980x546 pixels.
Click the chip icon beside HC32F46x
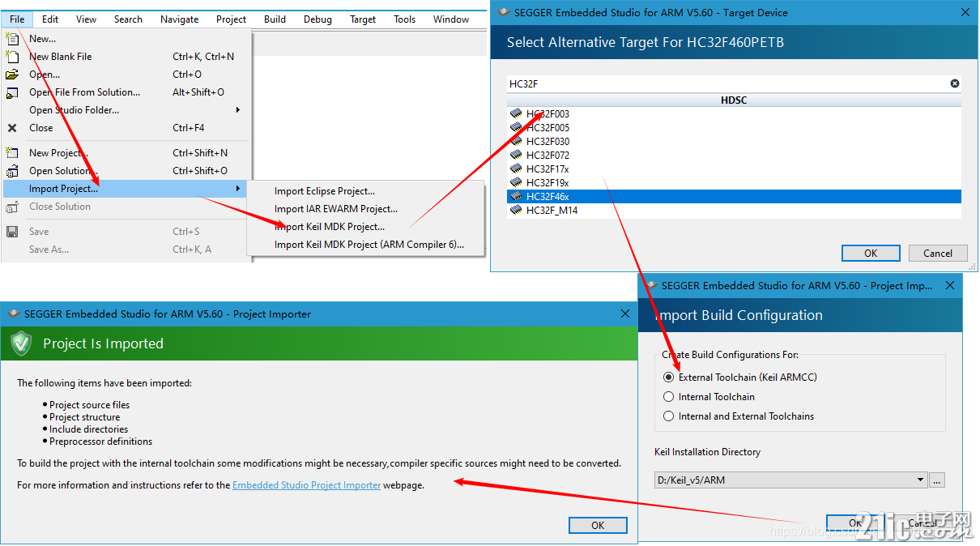point(516,197)
